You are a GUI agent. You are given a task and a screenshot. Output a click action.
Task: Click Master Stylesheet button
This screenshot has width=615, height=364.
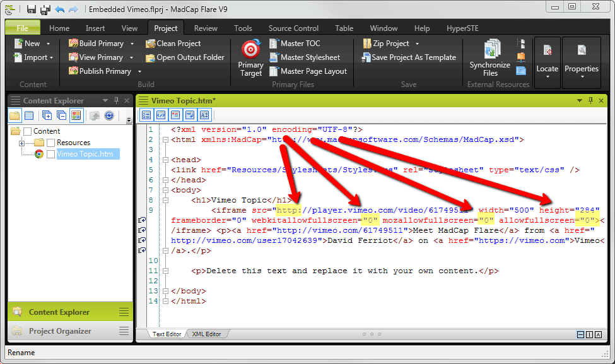point(305,57)
